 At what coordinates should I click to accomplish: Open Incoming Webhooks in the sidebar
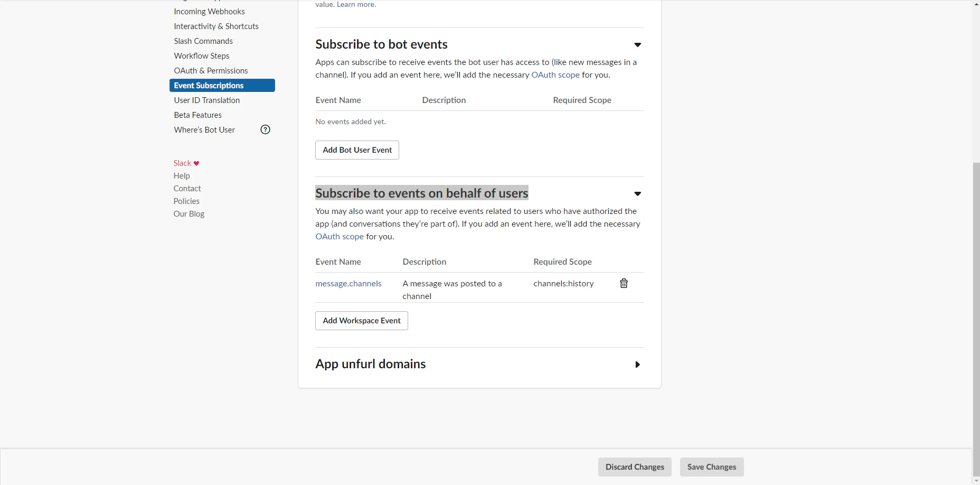pyautogui.click(x=210, y=12)
